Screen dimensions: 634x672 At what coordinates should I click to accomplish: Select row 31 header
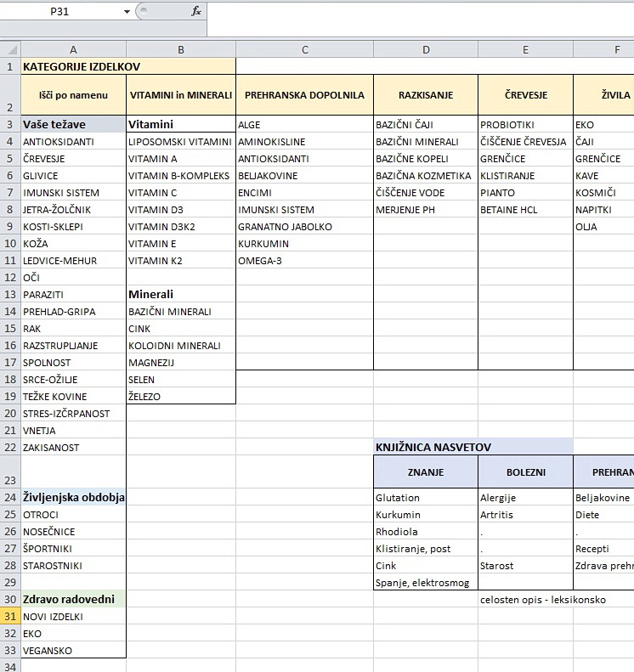tap(10, 617)
